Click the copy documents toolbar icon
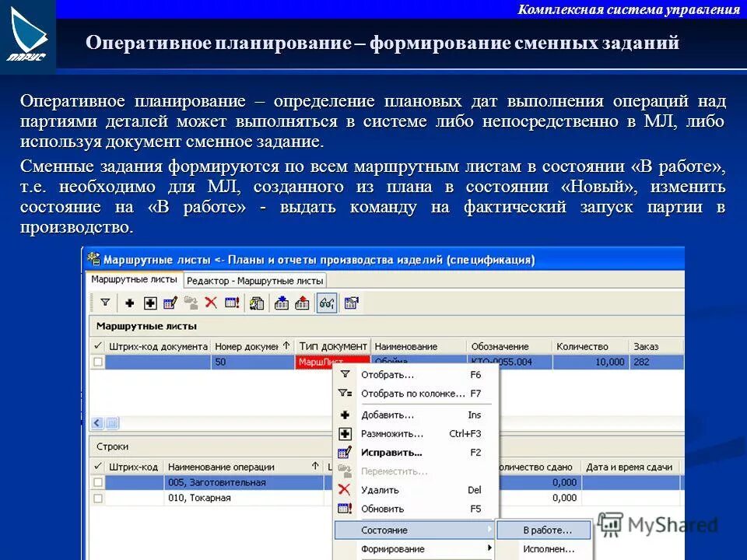The image size is (747, 560). point(254,303)
